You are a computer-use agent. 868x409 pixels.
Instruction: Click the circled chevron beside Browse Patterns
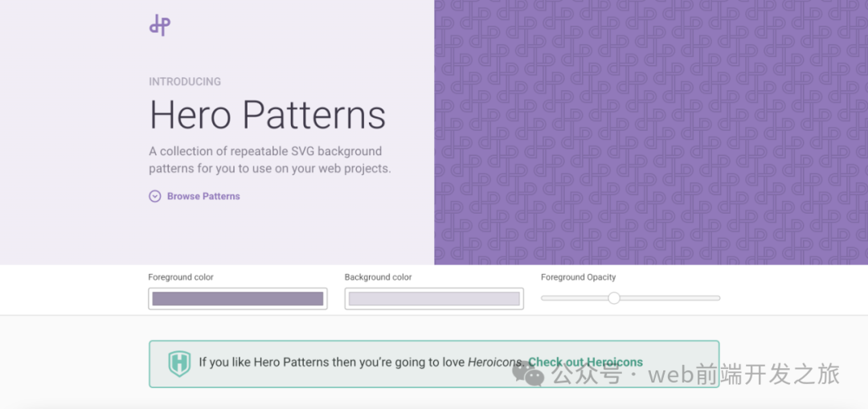155,196
